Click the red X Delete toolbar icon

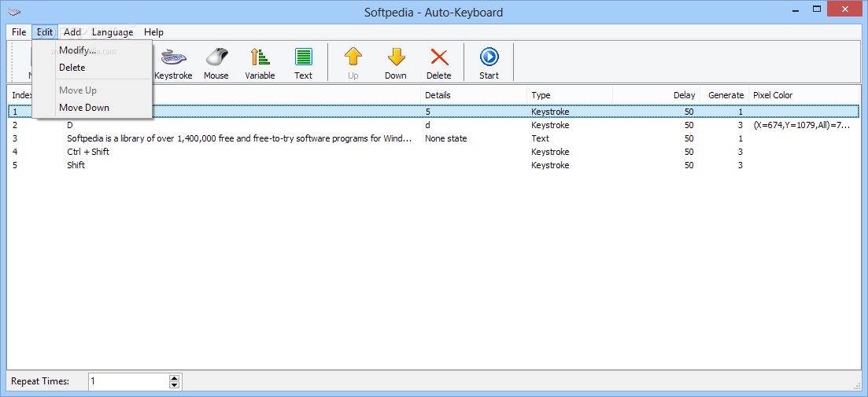click(x=439, y=57)
